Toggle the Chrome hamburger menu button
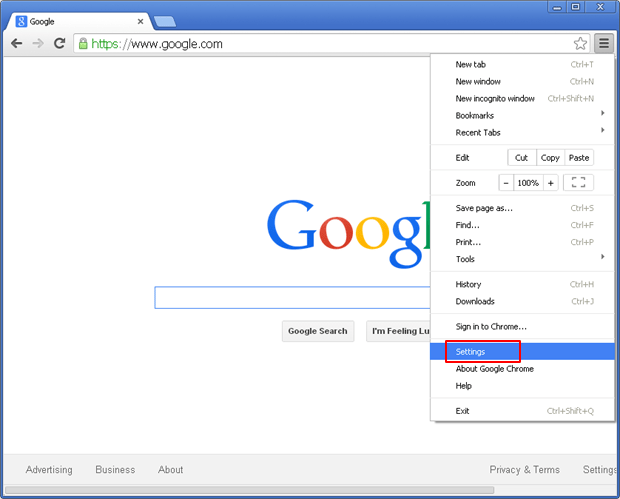 tap(604, 43)
